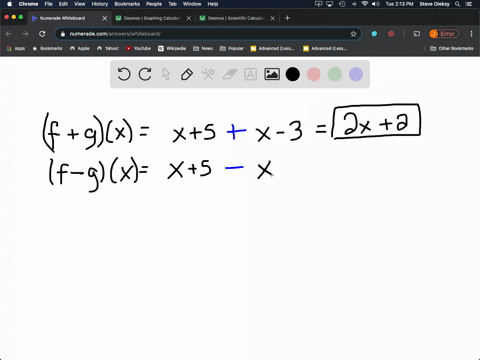Screen dimensions: 480x360
Task: Open the blue circle extension
Action: click(374, 34)
